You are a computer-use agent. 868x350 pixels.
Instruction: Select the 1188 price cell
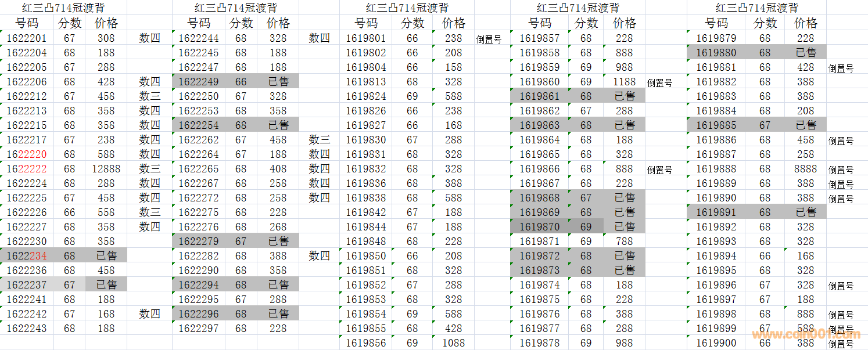pyautogui.click(x=624, y=82)
